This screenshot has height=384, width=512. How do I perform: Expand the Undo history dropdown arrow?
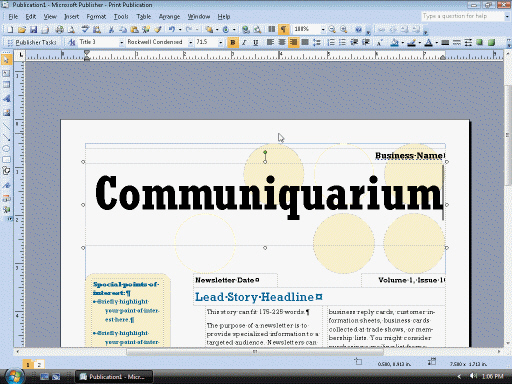(180, 30)
